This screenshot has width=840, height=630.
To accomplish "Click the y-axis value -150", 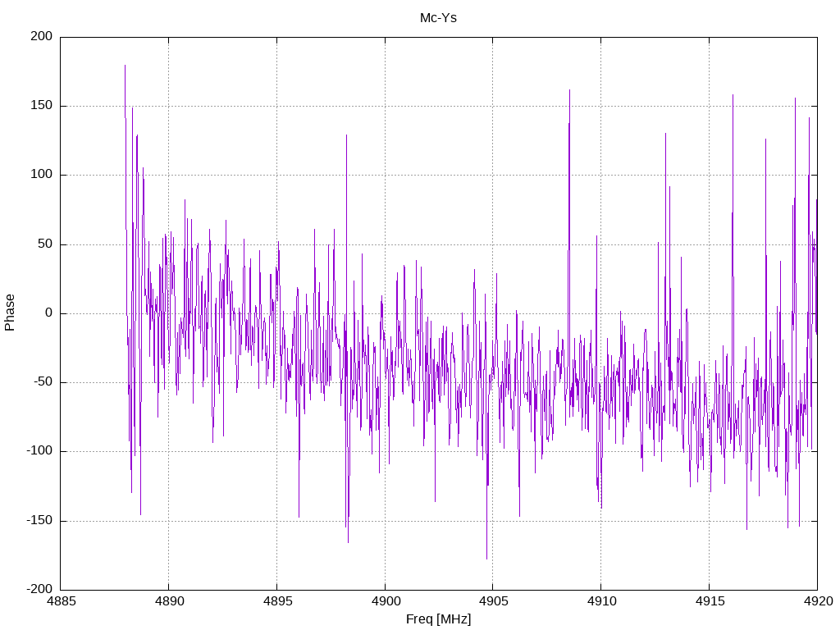I will coord(39,520).
